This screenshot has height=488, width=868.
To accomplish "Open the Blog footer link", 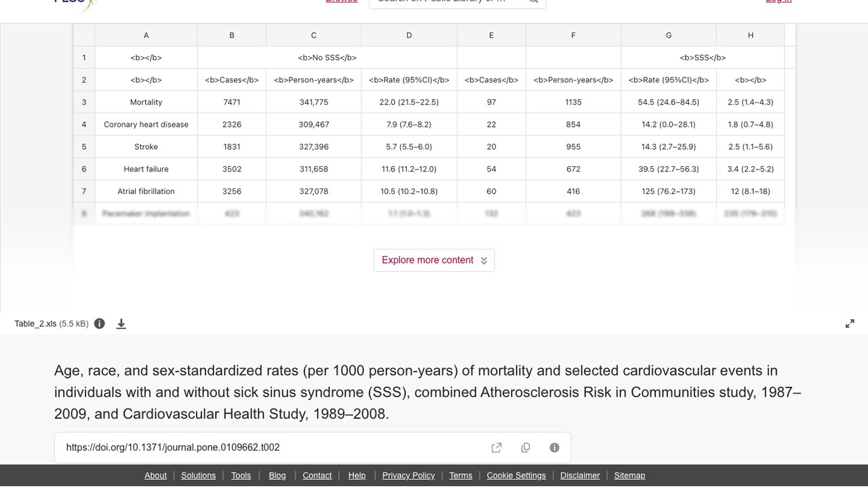I will click(x=277, y=476).
